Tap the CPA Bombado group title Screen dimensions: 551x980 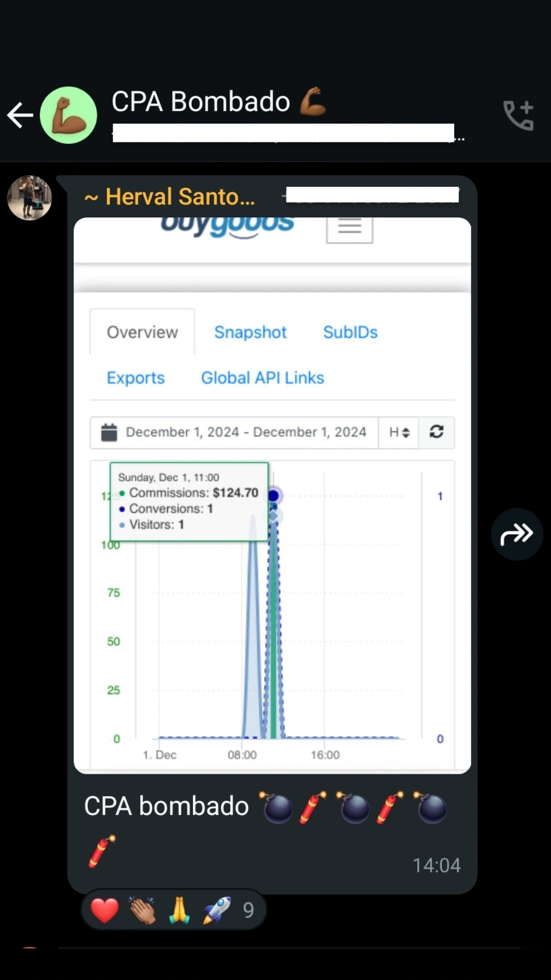click(201, 102)
